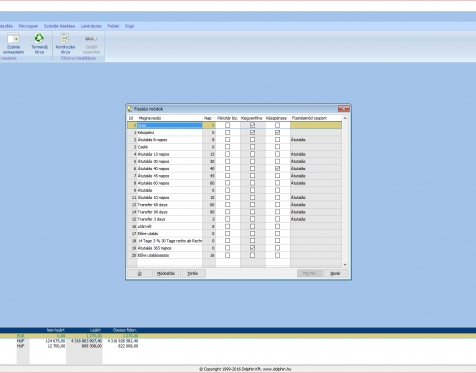Toggle Készpénzes checkbox for Átutalás 40 napos
Viewport: 476px width, 373px height.
coord(277,169)
